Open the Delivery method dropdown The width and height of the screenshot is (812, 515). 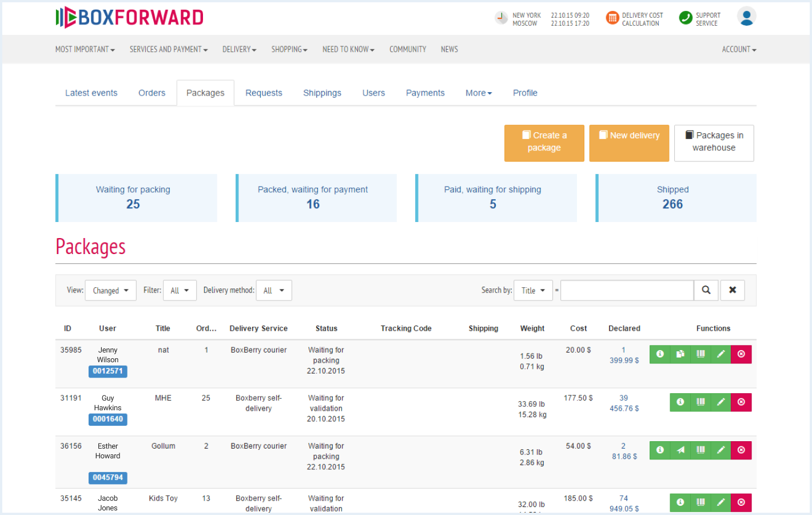[x=273, y=290]
